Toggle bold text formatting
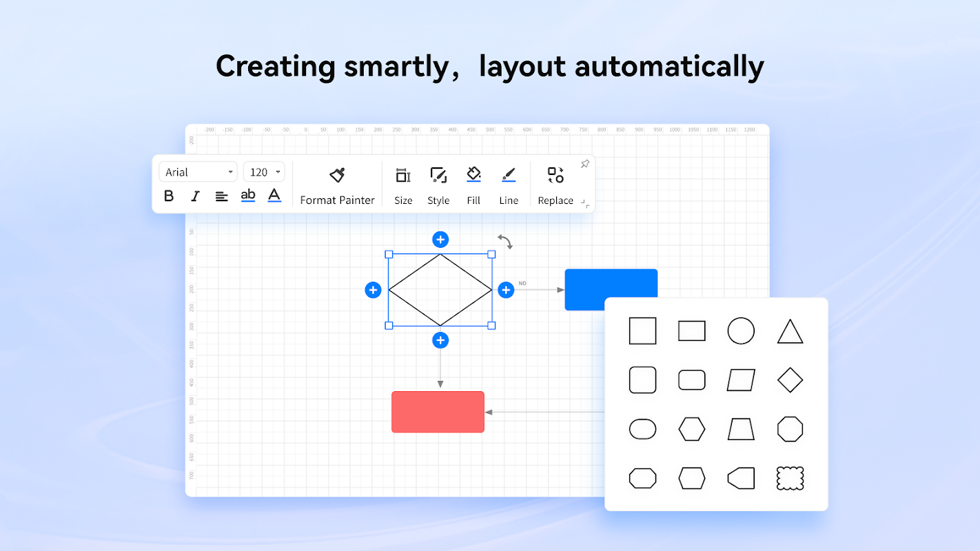Viewport: 980px width, 551px height. point(169,196)
